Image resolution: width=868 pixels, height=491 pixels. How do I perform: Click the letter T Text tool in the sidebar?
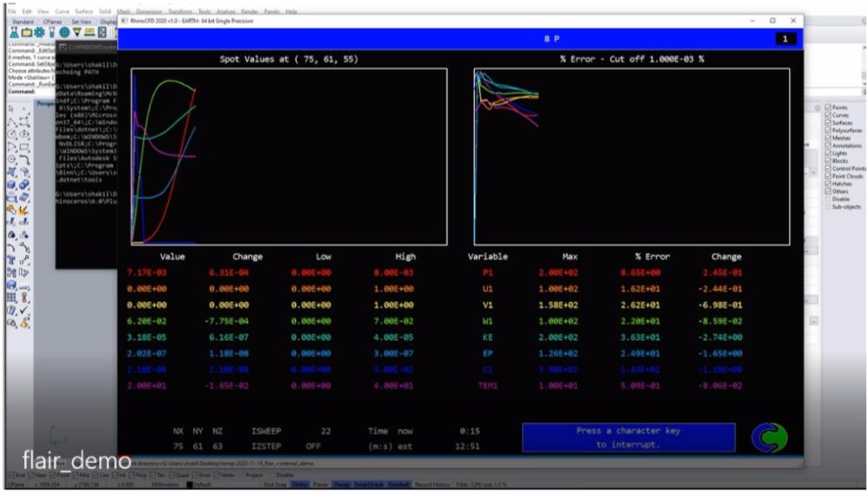(x=10, y=259)
